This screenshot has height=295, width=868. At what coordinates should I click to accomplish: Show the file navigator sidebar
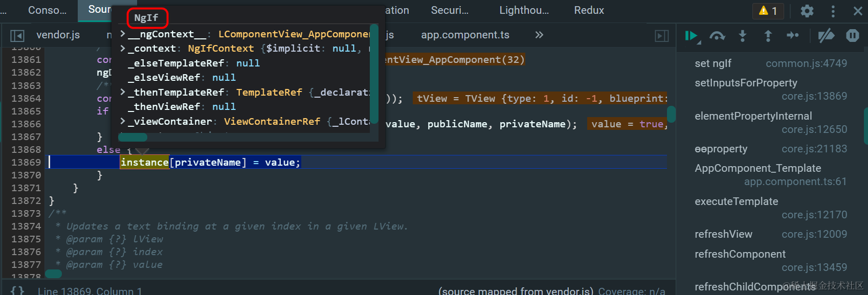[x=17, y=35]
